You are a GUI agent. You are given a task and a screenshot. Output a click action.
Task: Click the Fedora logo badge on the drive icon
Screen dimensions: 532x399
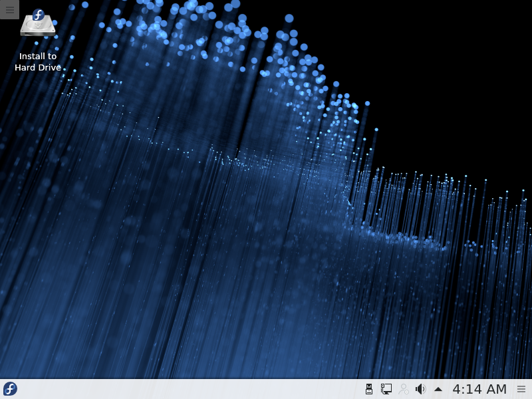39,15
